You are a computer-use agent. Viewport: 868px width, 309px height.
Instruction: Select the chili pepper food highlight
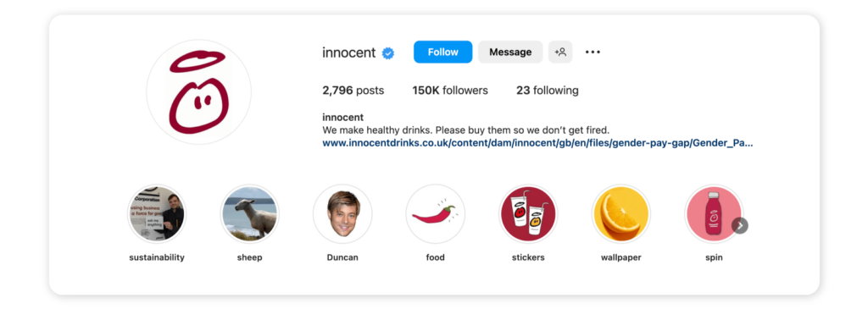click(x=435, y=214)
